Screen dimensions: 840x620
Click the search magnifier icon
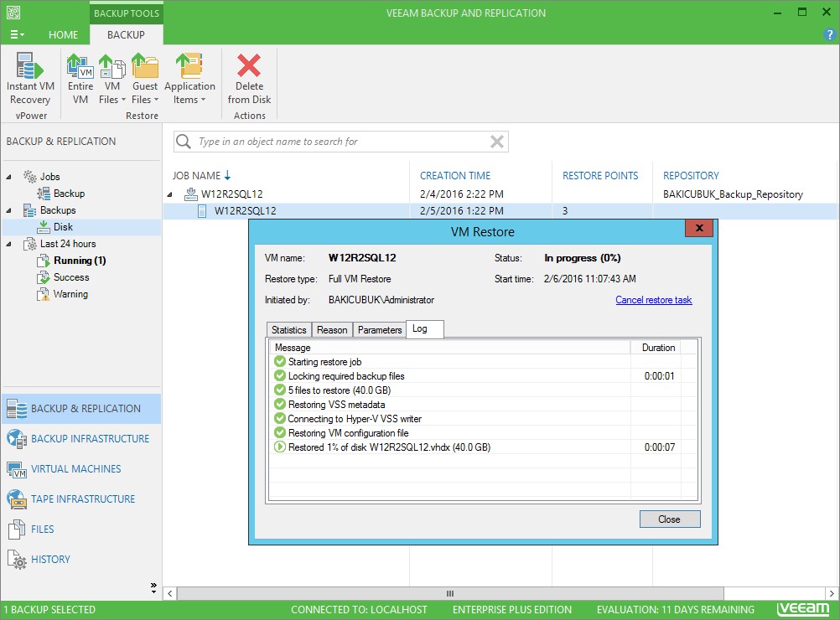pyautogui.click(x=184, y=142)
